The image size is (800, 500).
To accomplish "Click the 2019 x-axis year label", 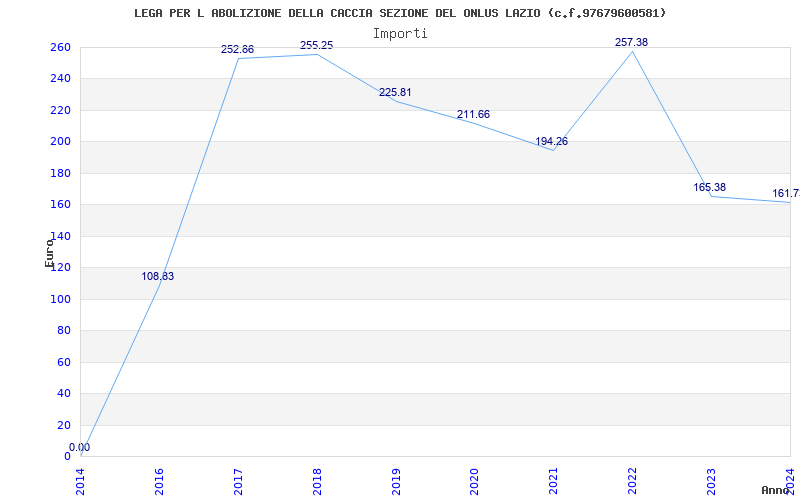I will click(396, 482).
